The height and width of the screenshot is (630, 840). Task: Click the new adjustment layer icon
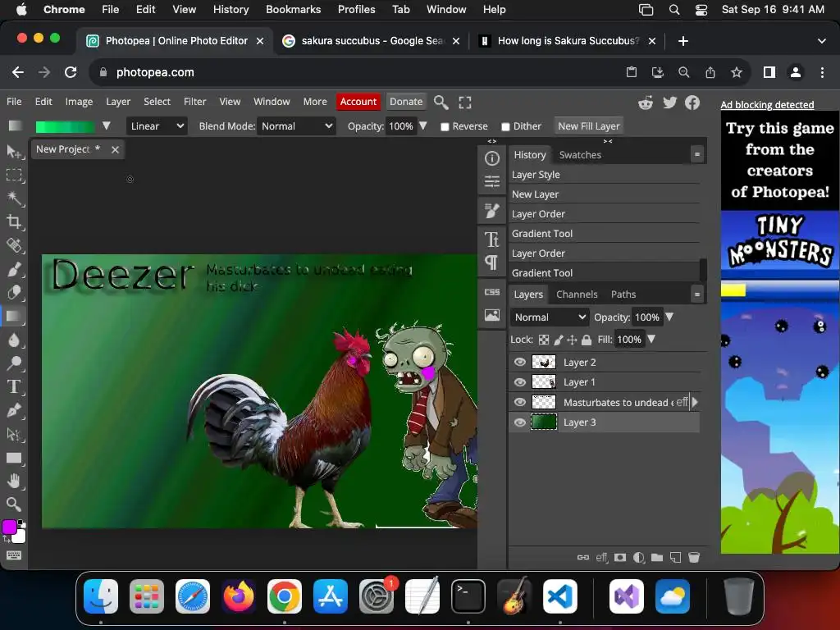(638, 558)
